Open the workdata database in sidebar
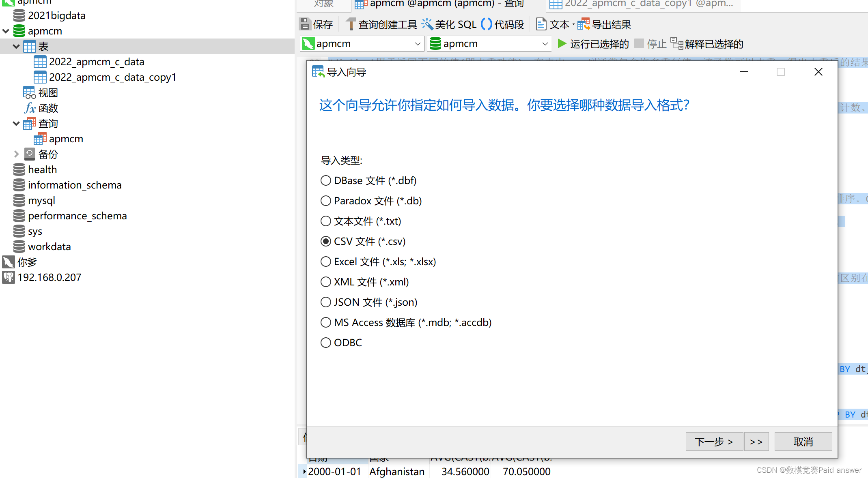Viewport: 868px width, 478px height. pyautogui.click(x=49, y=247)
